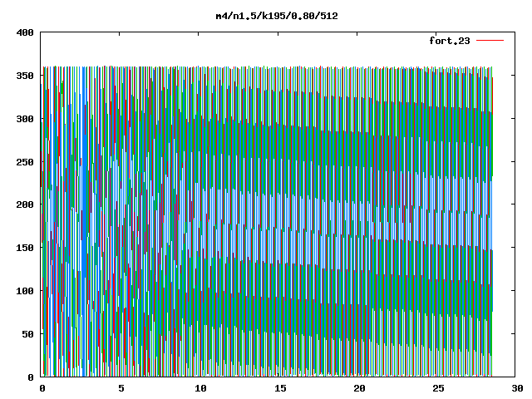Image resolution: width=532 pixels, height=399 pixels.
Task: Click the x-axis label 5
Action: [x=121, y=388]
